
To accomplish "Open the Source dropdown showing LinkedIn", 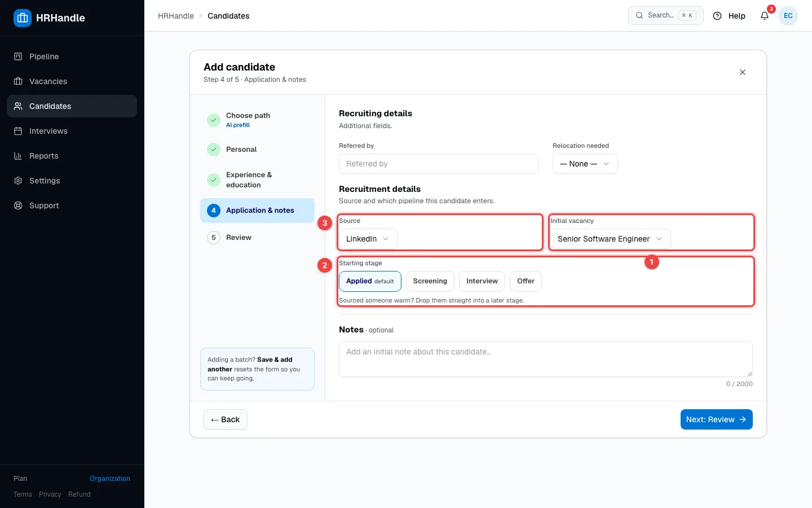I will [368, 239].
